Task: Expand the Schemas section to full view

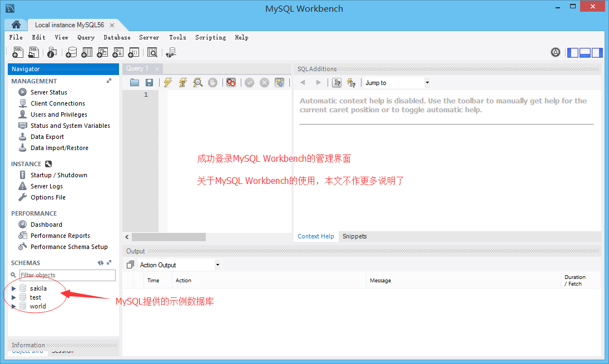Action: tap(109, 263)
